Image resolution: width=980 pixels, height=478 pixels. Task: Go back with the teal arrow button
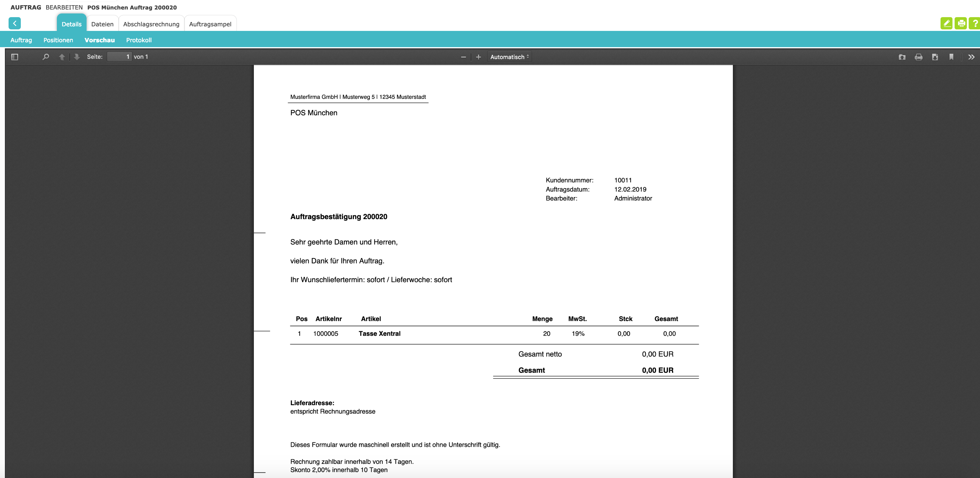point(14,24)
